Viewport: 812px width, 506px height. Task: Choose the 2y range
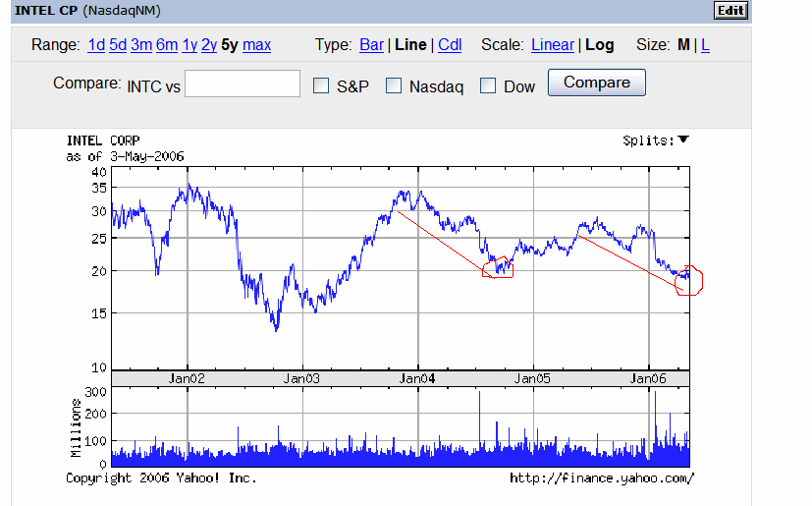209,45
